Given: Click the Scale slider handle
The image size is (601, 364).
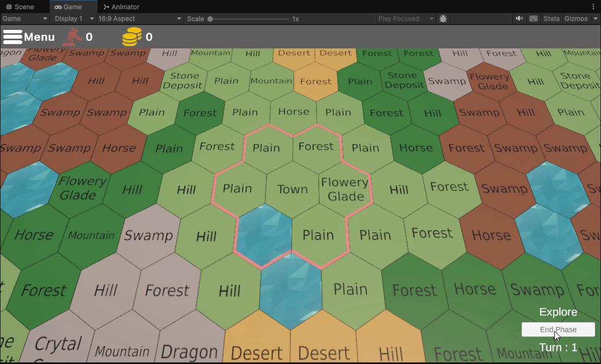Looking at the screenshot, I should coord(210,19).
